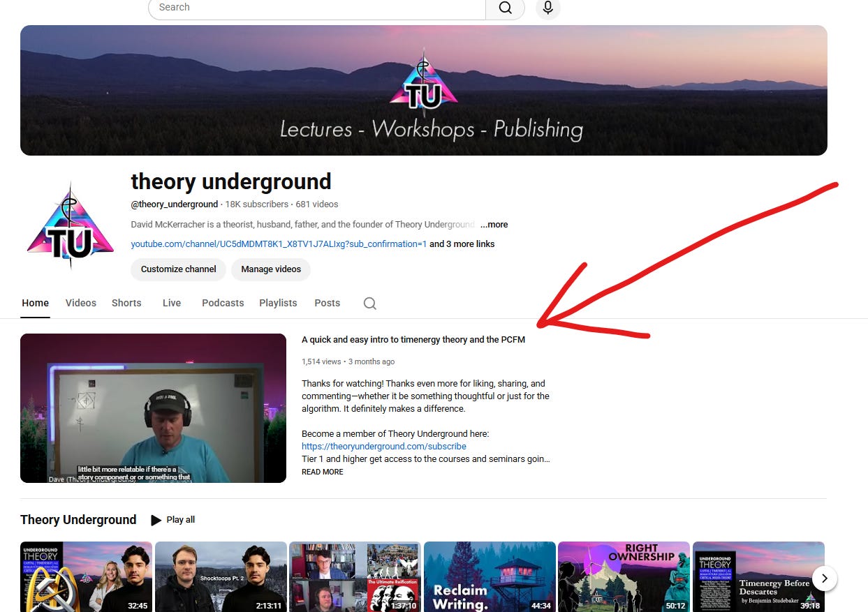Open the Posts tab
This screenshot has height=612, width=868.
328,303
